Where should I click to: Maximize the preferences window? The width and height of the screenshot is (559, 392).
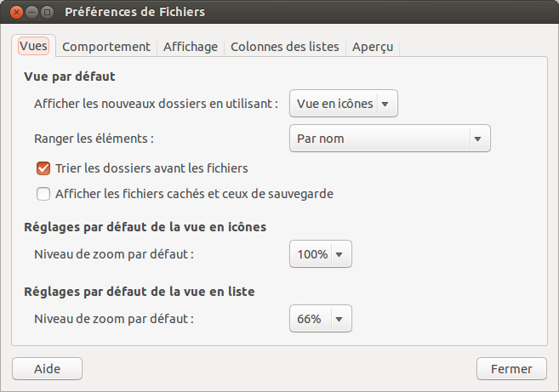coord(47,13)
